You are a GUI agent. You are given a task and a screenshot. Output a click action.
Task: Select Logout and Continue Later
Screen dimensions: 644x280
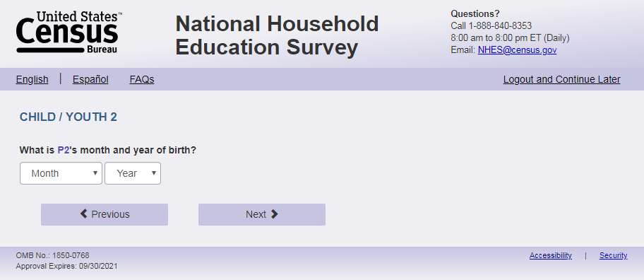coord(562,79)
